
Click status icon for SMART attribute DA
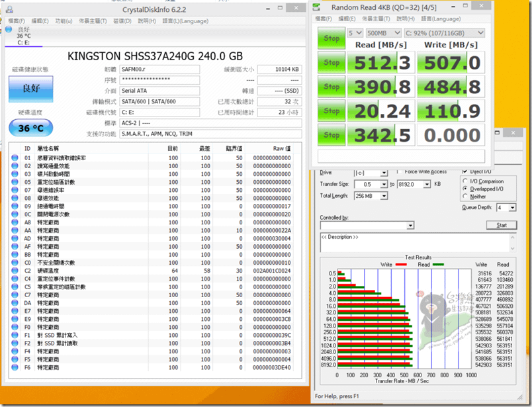pyautogui.click(x=15, y=303)
